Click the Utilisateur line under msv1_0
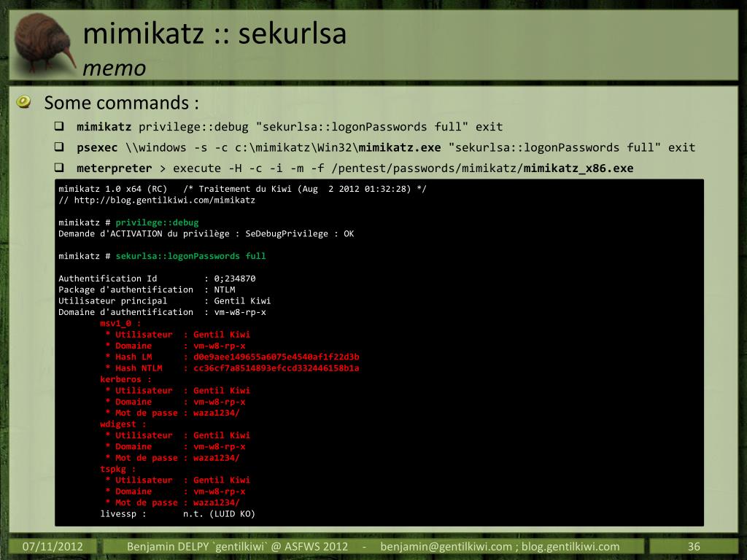Image resolution: width=747 pixels, height=560 pixels. click(x=178, y=335)
